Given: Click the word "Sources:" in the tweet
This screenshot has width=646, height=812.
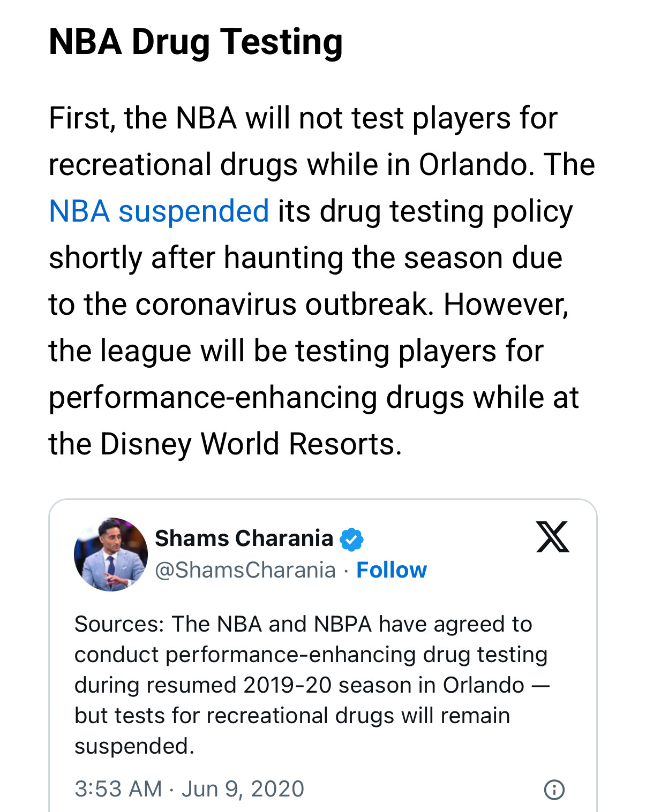Looking at the screenshot, I should coord(119,624).
